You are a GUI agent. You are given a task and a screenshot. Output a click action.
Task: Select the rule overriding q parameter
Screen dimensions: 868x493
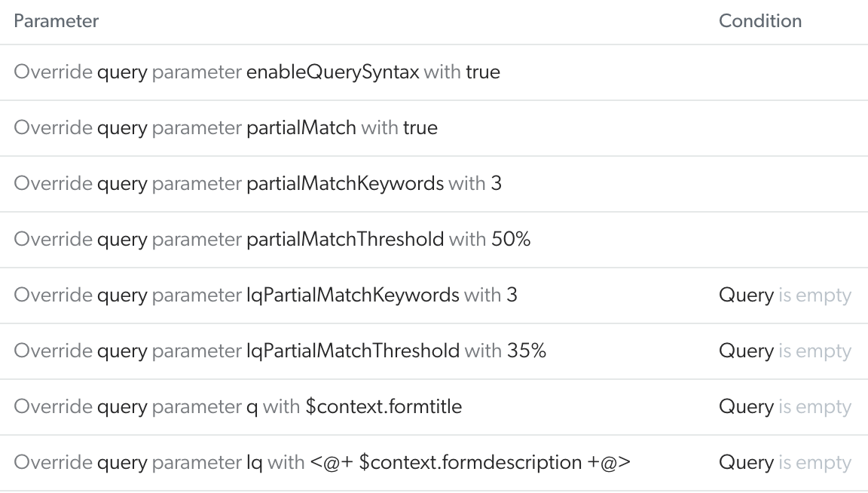[238, 407]
